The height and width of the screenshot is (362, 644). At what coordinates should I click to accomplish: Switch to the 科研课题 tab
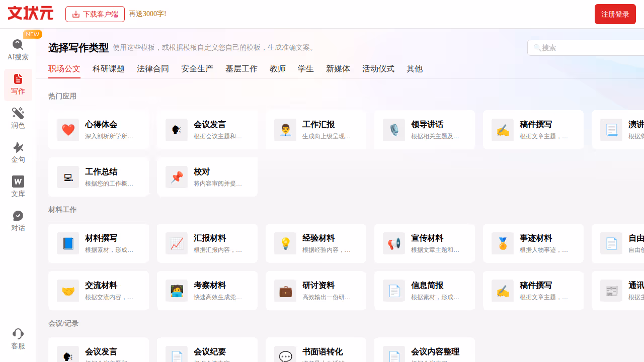tap(109, 69)
